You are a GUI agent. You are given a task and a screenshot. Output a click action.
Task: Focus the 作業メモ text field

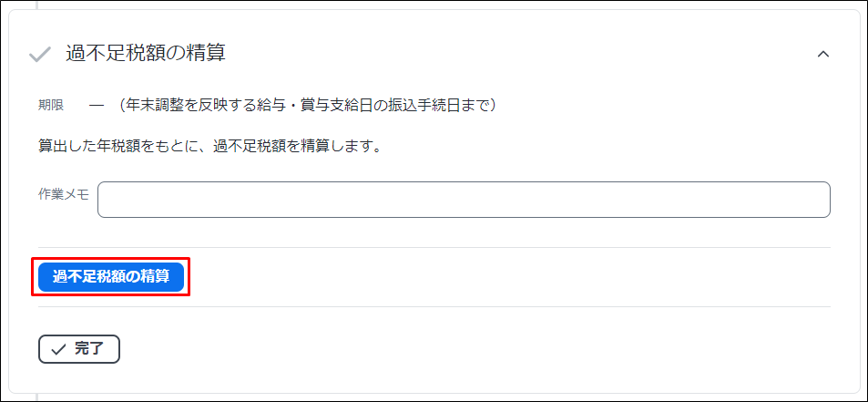pyautogui.click(x=464, y=200)
